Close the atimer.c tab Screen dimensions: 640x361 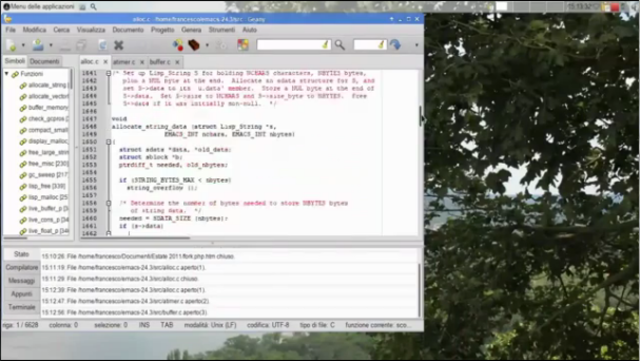(142, 62)
